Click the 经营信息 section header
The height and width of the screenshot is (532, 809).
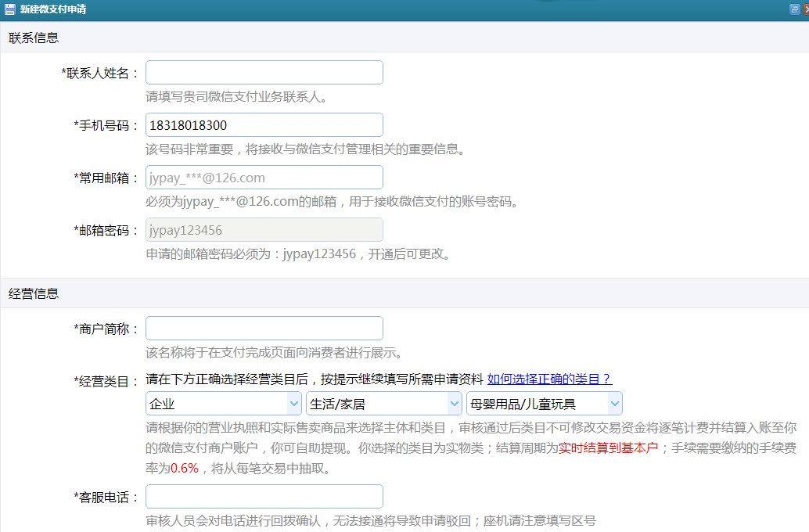(34, 293)
